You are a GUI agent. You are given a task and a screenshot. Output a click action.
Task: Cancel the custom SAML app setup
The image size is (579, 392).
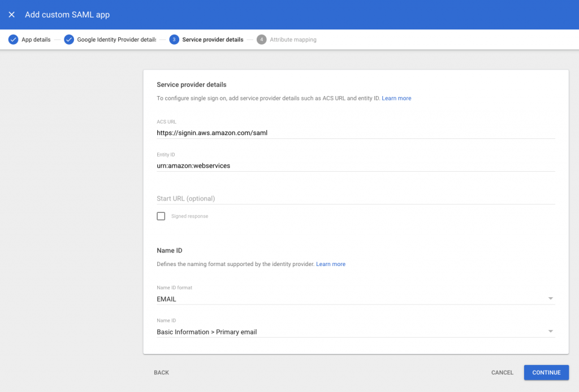(x=502, y=372)
